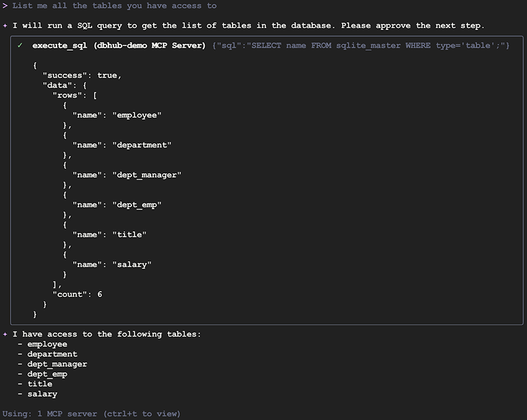
Task: Click the "success": true line
Action: coord(82,75)
